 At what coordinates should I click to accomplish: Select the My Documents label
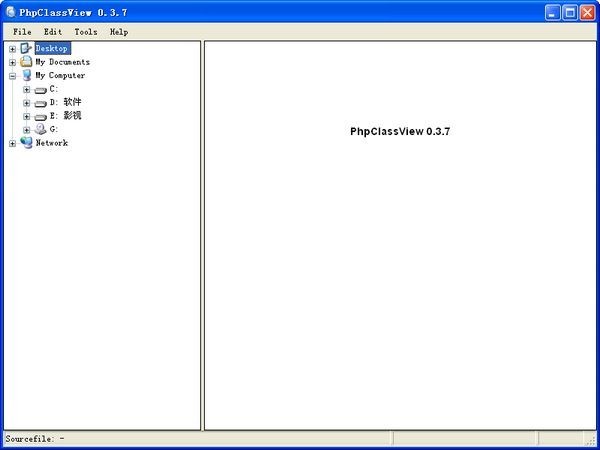[x=62, y=62]
